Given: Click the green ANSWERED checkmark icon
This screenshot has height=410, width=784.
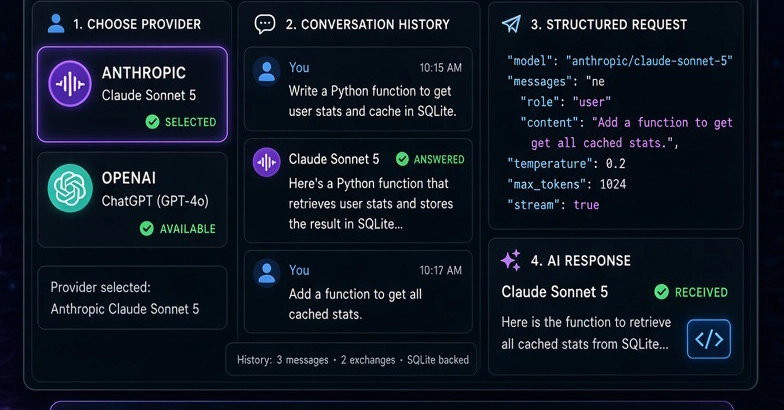Looking at the screenshot, I should (402, 159).
